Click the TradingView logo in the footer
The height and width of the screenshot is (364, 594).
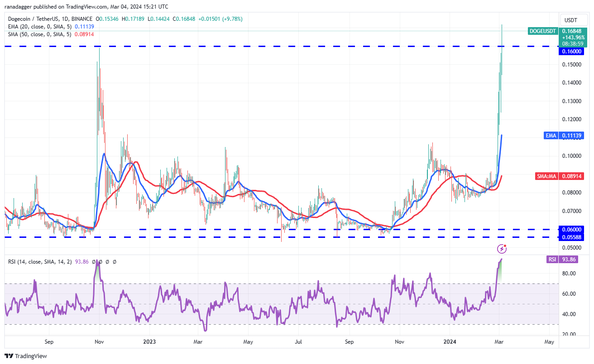click(26, 356)
